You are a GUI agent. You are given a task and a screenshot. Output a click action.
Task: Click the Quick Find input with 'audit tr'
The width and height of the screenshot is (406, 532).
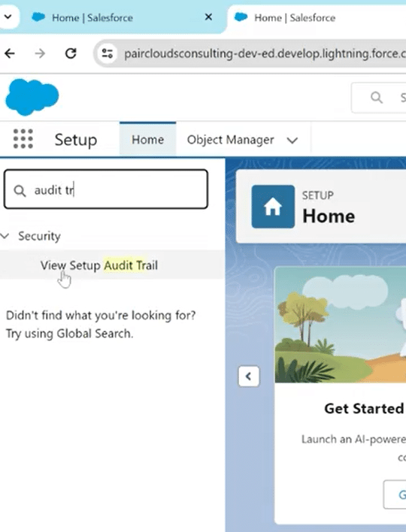point(106,189)
